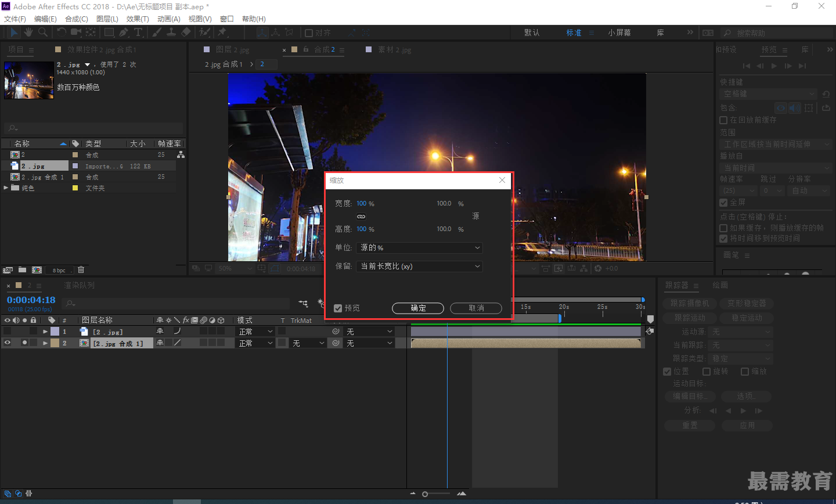
Task: Enable 如果缓存，则播放缓存的帧 checkbox
Action: pyautogui.click(x=723, y=228)
